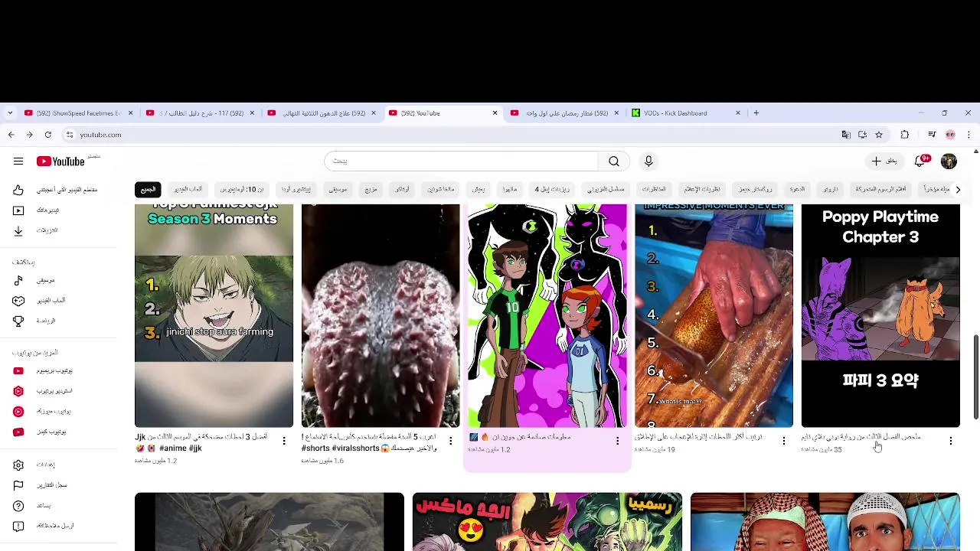The image size is (980, 551).
Task: Open Sports trophy item in sidebar
Action: coord(59,321)
